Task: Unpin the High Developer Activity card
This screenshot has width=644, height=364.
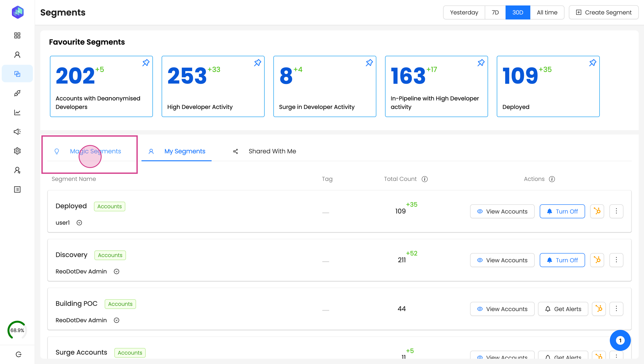Action: (x=257, y=63)
